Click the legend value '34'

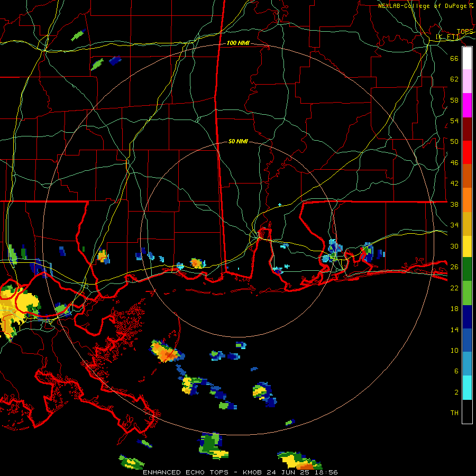click(454, 225)
